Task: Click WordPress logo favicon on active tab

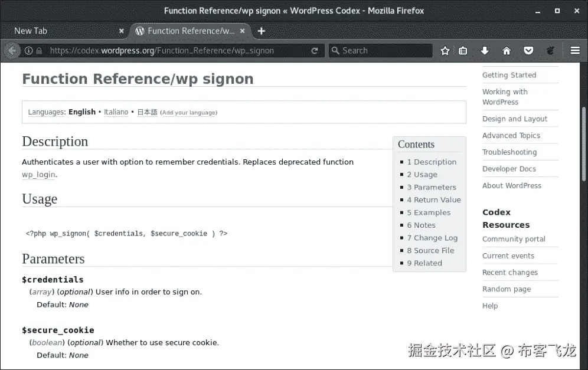Action: click(140, 31)
